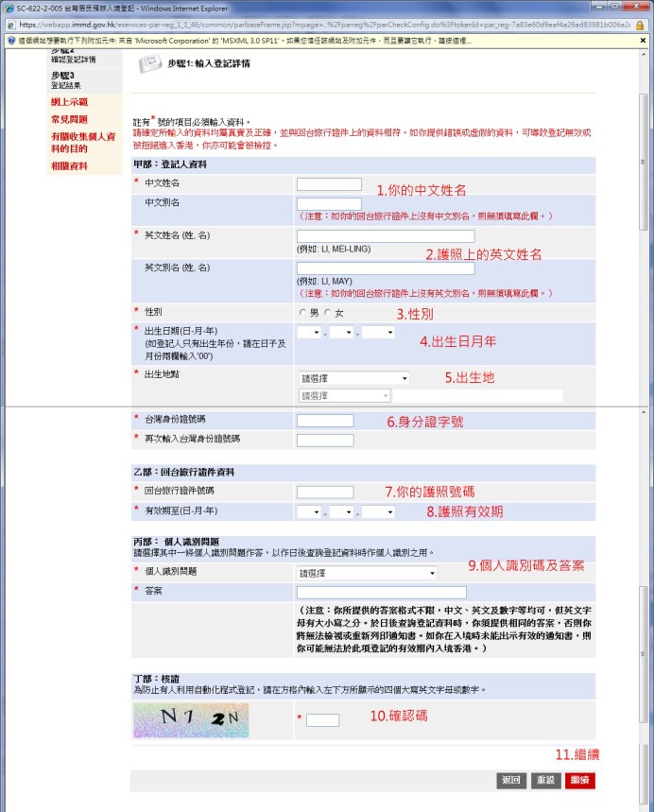
Task: Click the 乙部：回台旅行證件資料 section heading
Action: 184,473
